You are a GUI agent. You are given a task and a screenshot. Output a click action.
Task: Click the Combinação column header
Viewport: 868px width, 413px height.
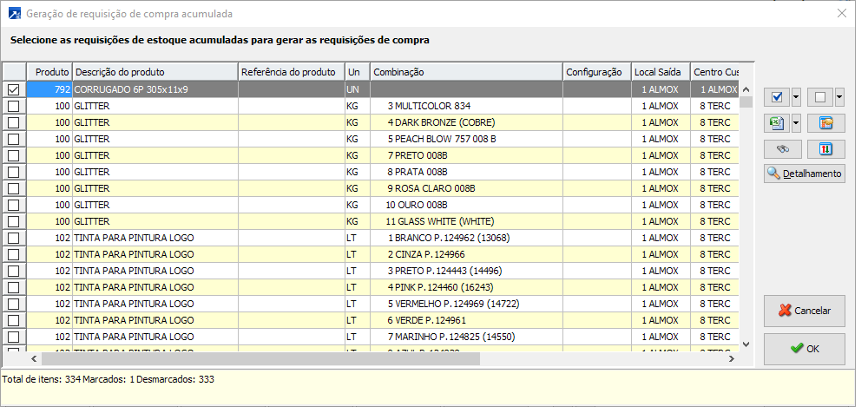(x=467, y=72)
